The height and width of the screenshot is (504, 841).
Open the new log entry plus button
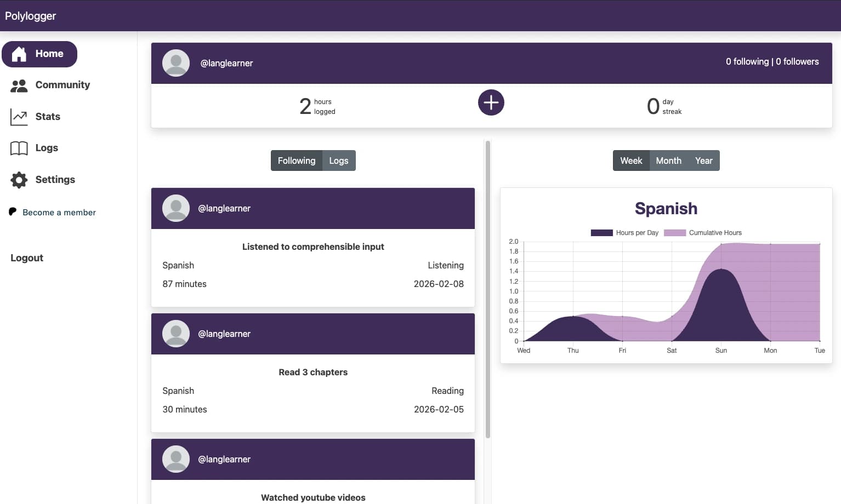(x=491, y=102)
